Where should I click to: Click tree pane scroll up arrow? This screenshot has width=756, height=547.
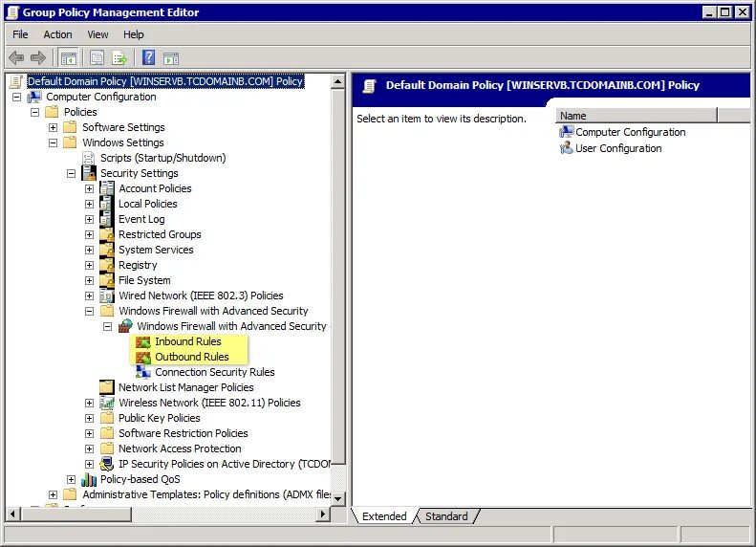338,81
